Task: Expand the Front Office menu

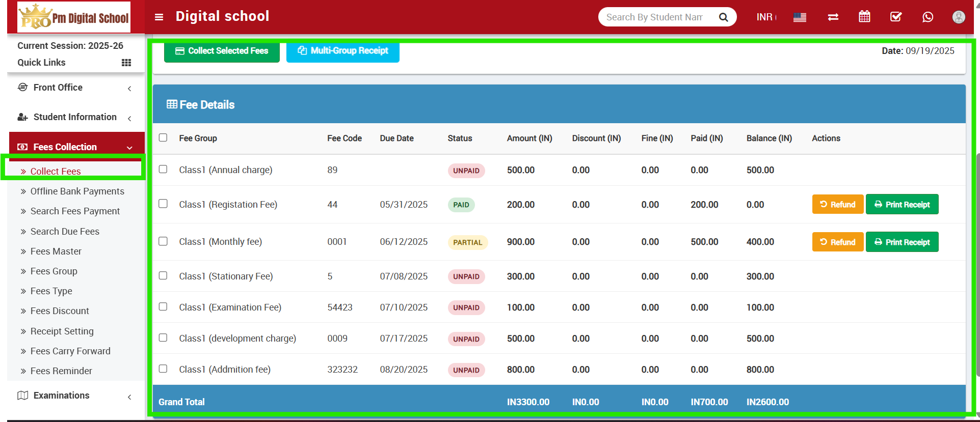Action: [x=75, y=88]
